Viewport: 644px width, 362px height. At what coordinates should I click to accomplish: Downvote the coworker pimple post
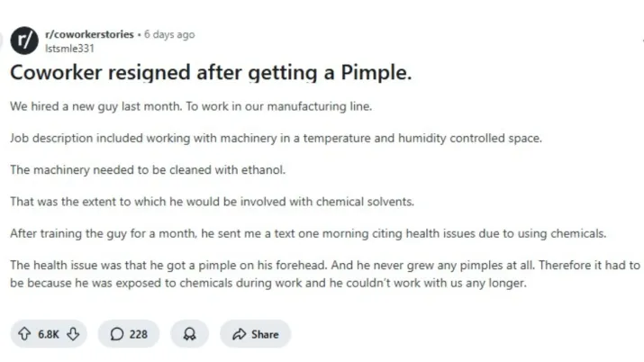(x=74, y=334)
